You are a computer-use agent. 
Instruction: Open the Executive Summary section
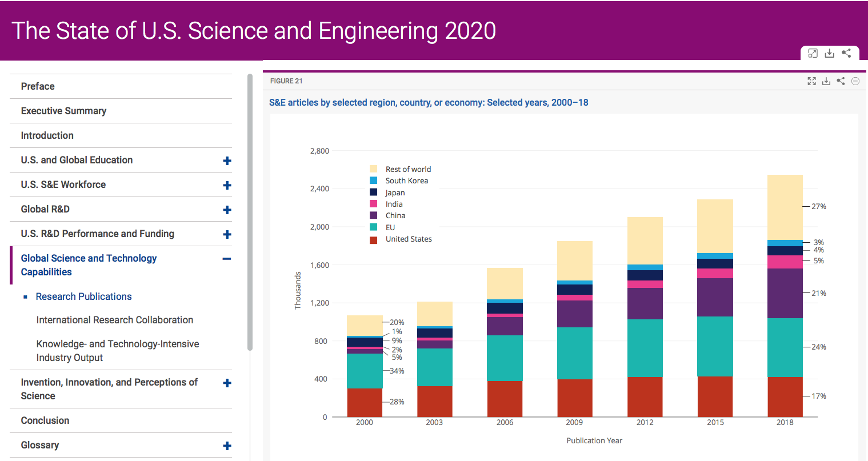(63, 111)
